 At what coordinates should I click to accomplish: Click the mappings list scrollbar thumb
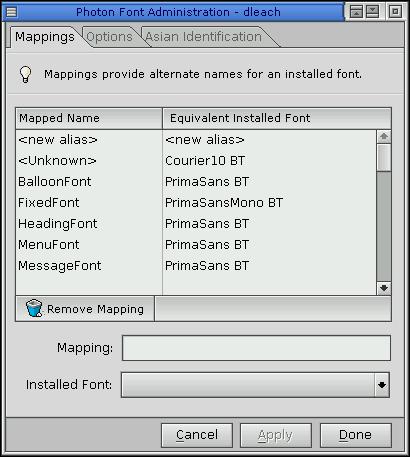click(x=384, y=157)
